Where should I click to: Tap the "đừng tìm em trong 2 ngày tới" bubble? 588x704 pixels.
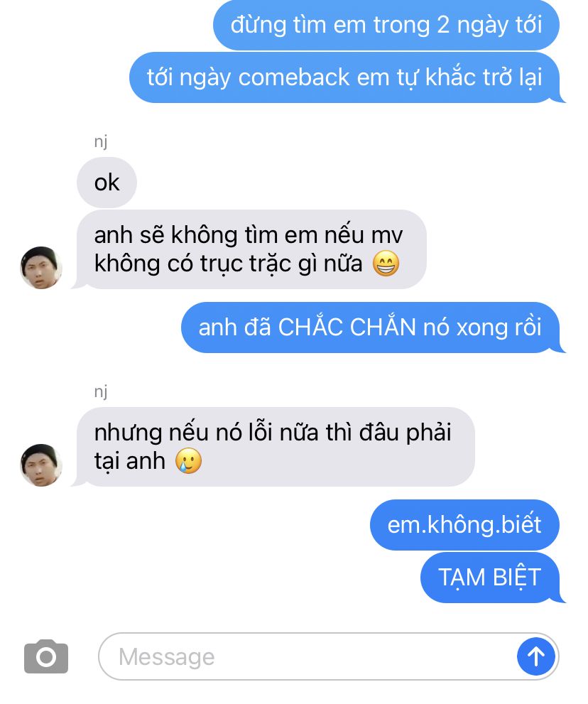(386, 25)
